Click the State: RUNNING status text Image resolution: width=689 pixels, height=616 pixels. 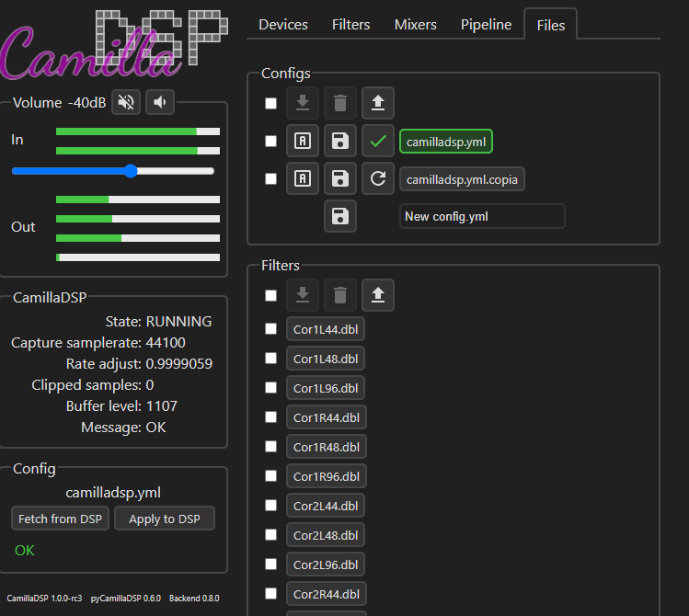(158, 322)
